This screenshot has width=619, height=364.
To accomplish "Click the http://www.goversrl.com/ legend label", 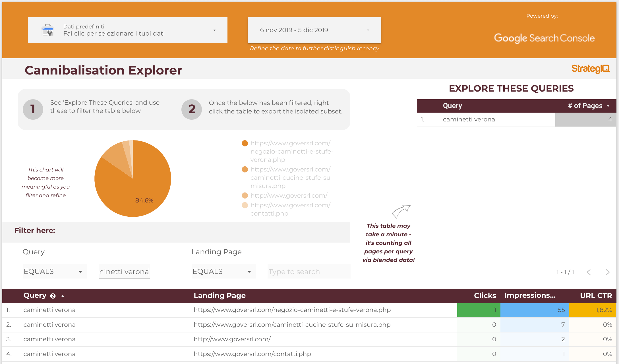I will click(x=289, y=196).
